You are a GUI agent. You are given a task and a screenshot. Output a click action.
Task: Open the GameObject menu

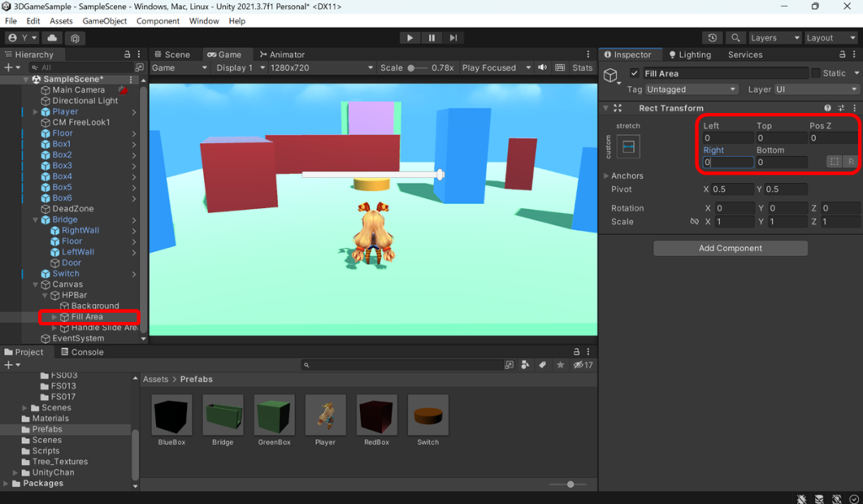tap(105, 21)
